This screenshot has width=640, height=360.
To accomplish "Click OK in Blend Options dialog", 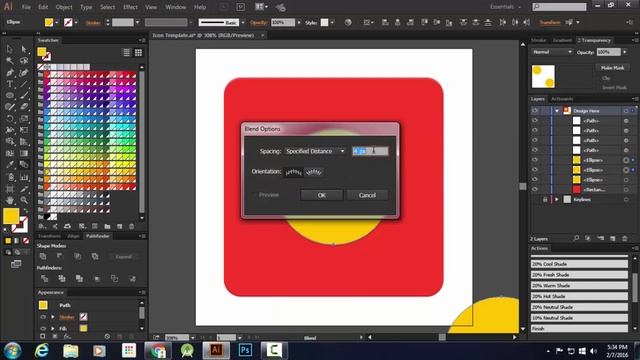I will point(322,196).
